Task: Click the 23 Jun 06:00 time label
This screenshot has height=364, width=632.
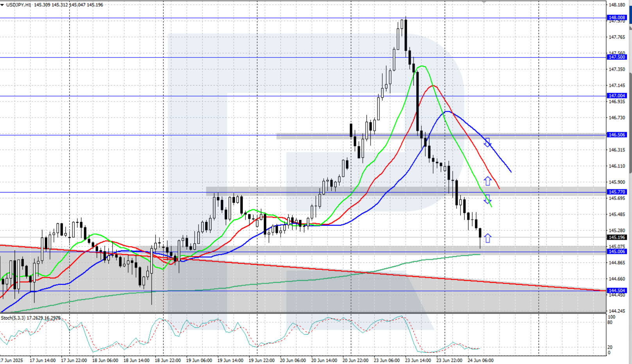Action: coord(387,360)
